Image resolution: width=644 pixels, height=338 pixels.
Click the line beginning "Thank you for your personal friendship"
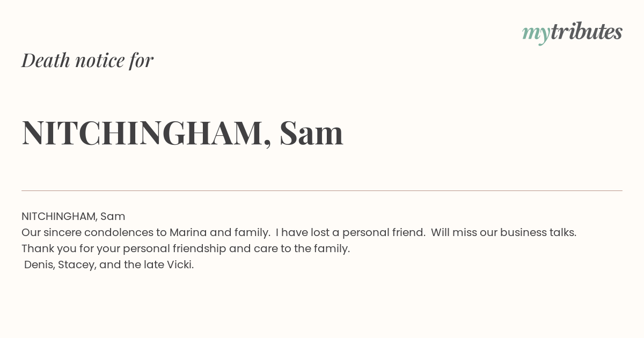pos(186,248)
